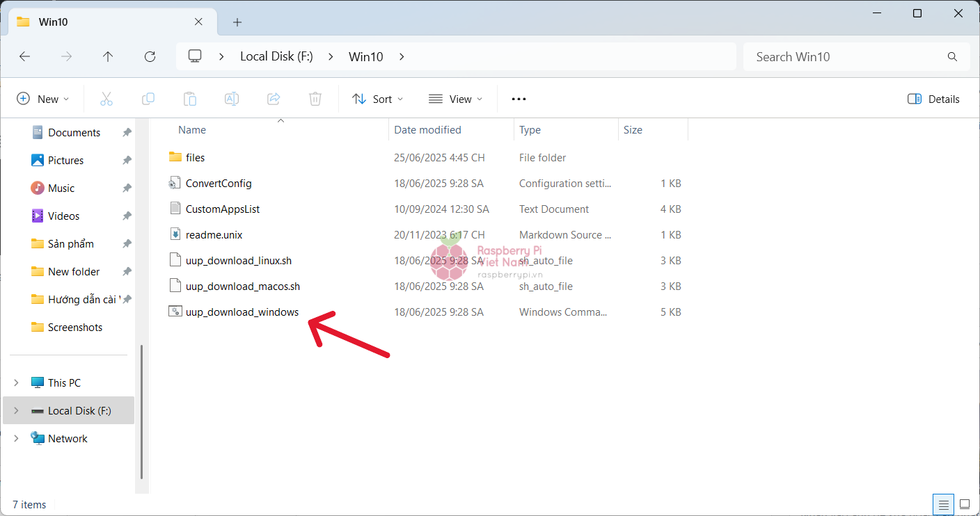Open the Sort dropdown menu
Screen dimensions: 980x516
pos(378,99)
